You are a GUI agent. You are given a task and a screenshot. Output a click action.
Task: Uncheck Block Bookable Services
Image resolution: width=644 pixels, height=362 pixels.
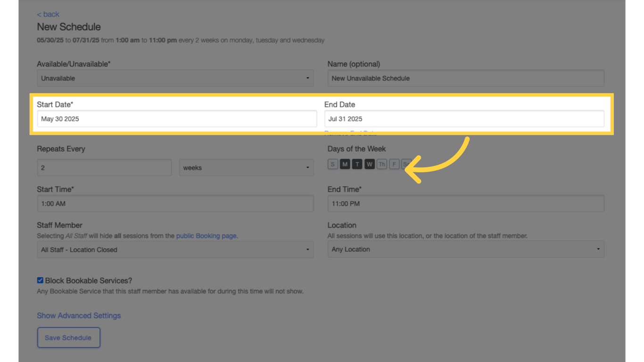[x=40, y=280]
